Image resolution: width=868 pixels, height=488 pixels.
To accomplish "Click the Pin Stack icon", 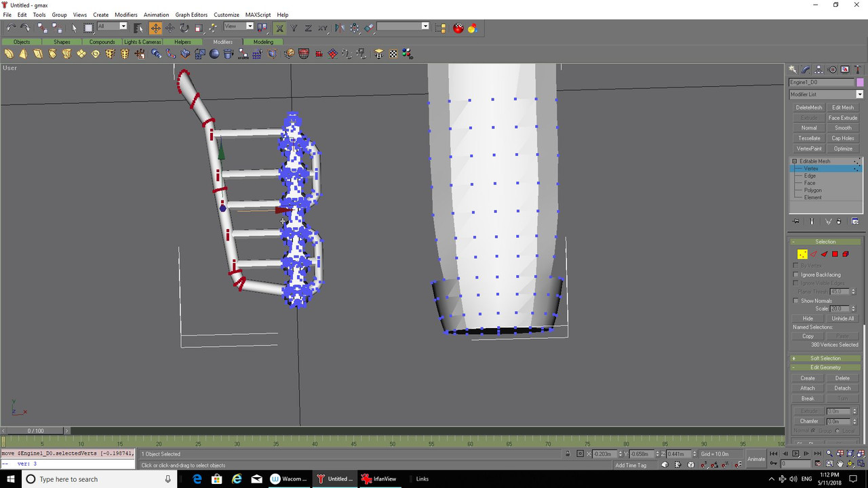I will point(796,222).
